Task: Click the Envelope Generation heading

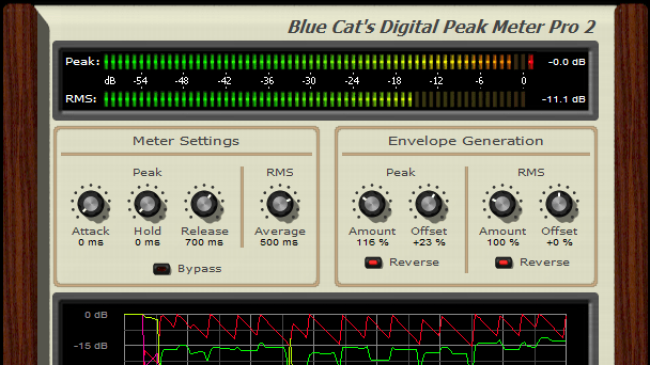Action: click(x=466, y=141)
